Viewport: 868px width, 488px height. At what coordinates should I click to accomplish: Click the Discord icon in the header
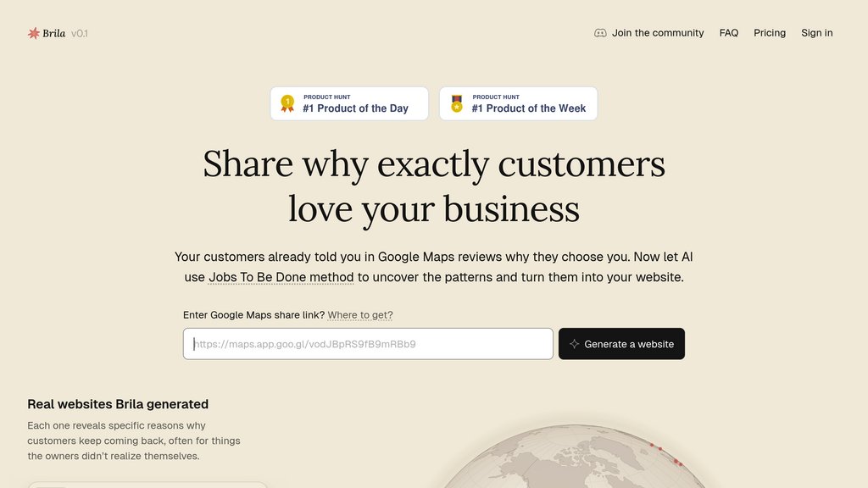[600, 33]
